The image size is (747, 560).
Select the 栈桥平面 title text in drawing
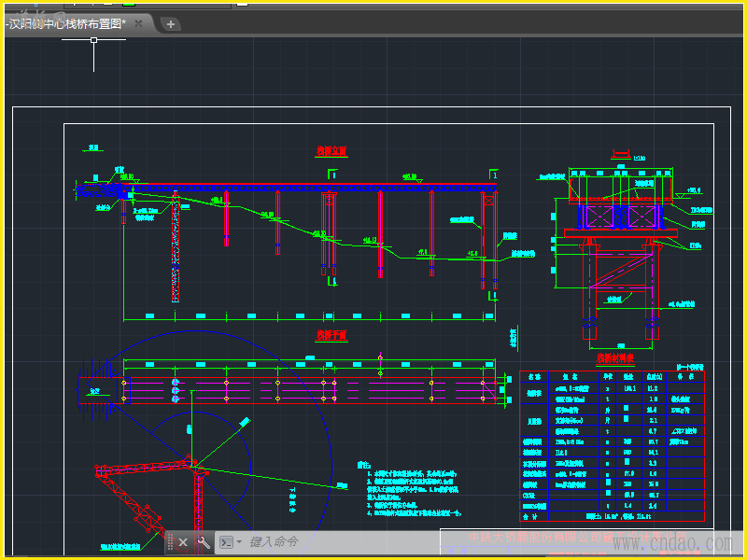tap(331, 335)
